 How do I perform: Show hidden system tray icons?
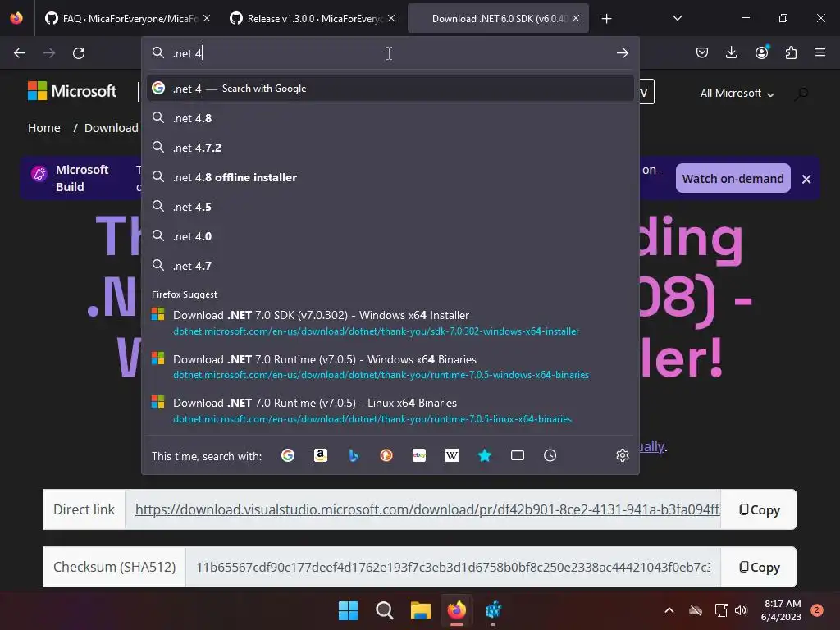click(669, 609)
